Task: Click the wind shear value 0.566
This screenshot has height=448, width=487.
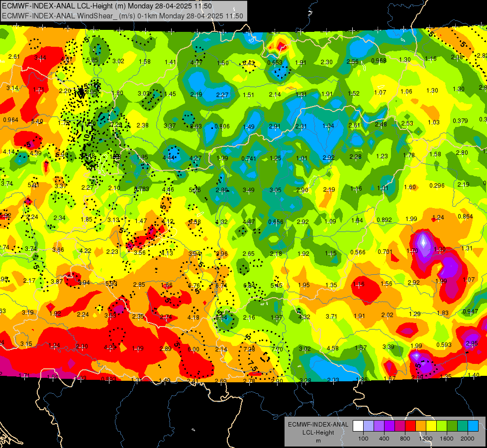Action: point(358,252)
